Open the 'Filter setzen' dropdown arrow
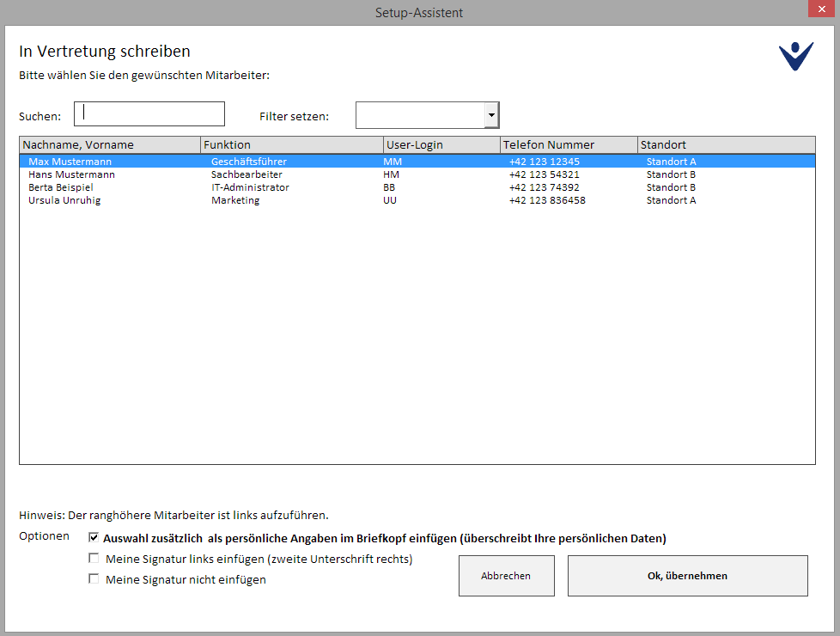This screenshot has height=636, width=840. [491, 115]
